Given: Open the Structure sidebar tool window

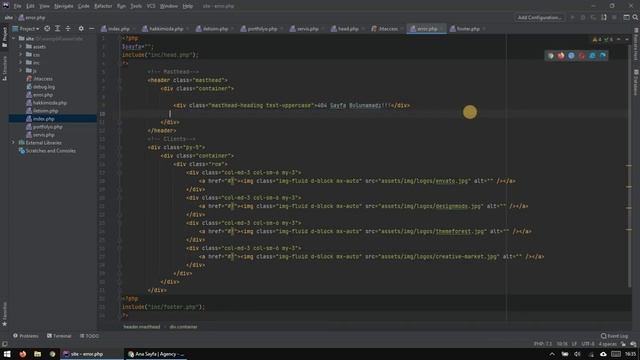Looking at the screenshot, I should click(4, 68).
